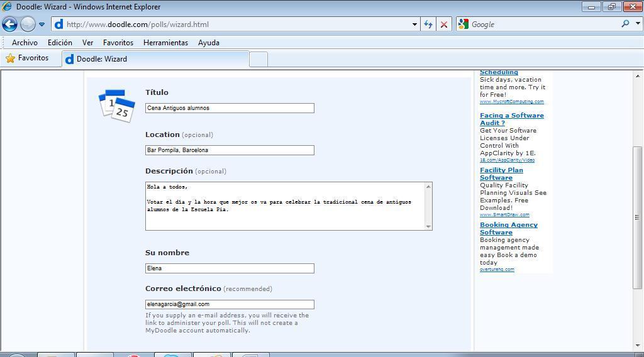Open the address bar history dropdown
Viewport: 644px width, 357px height.
414,25
